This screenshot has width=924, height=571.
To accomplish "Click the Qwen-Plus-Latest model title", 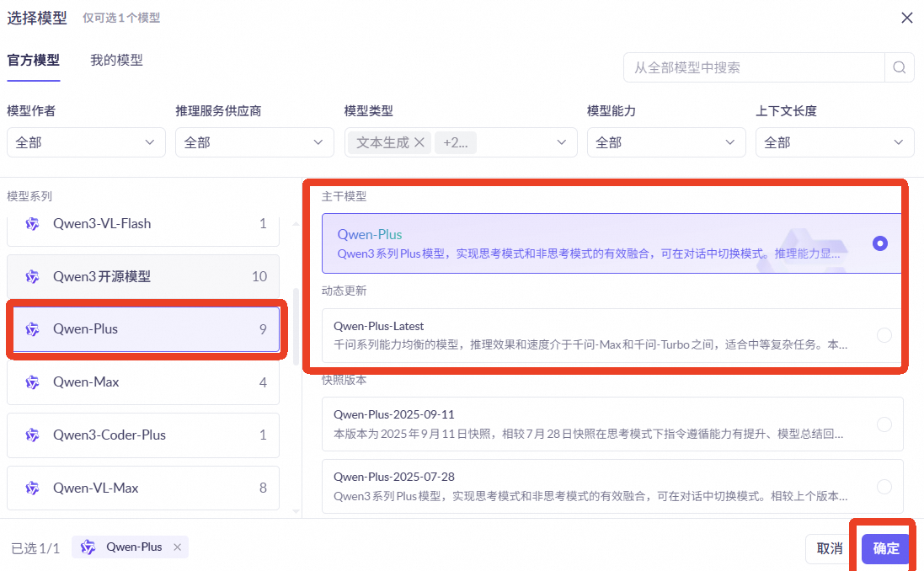I will (378, 326).
